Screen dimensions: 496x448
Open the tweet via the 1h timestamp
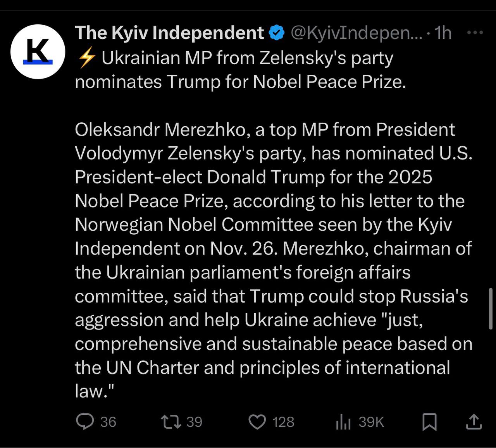(443, 33)
